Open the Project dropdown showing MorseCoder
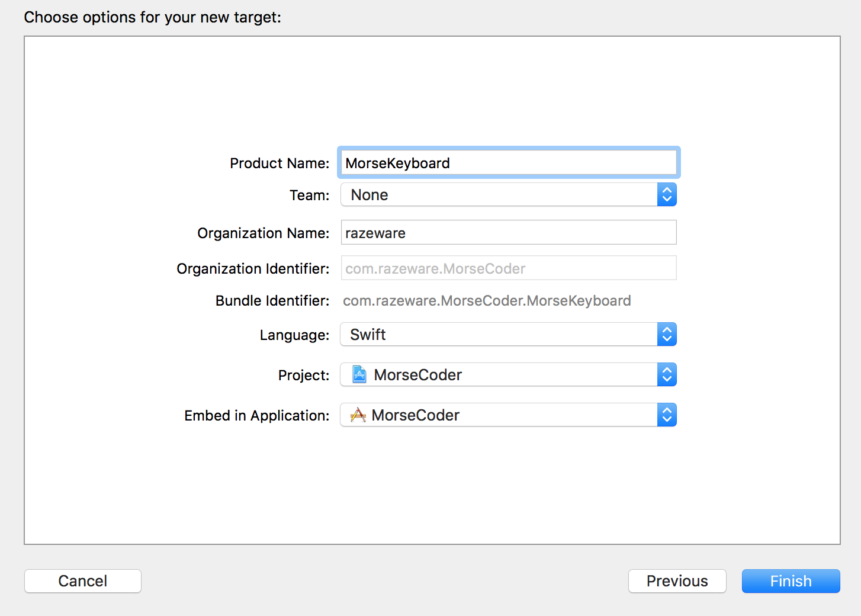This screenshot has height=616, width=861. click(503, 374)
